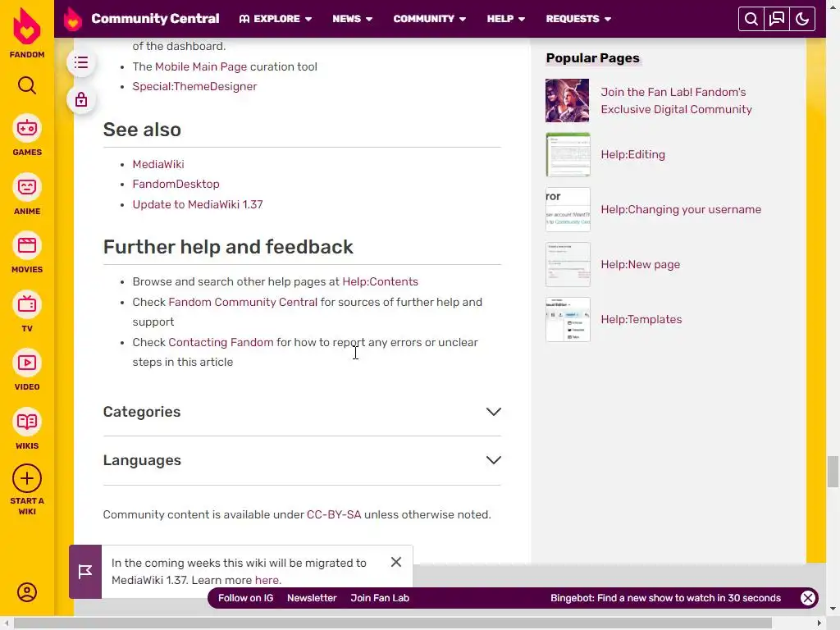Click Follow on IG in bottom bar

(x=245, y=598)
